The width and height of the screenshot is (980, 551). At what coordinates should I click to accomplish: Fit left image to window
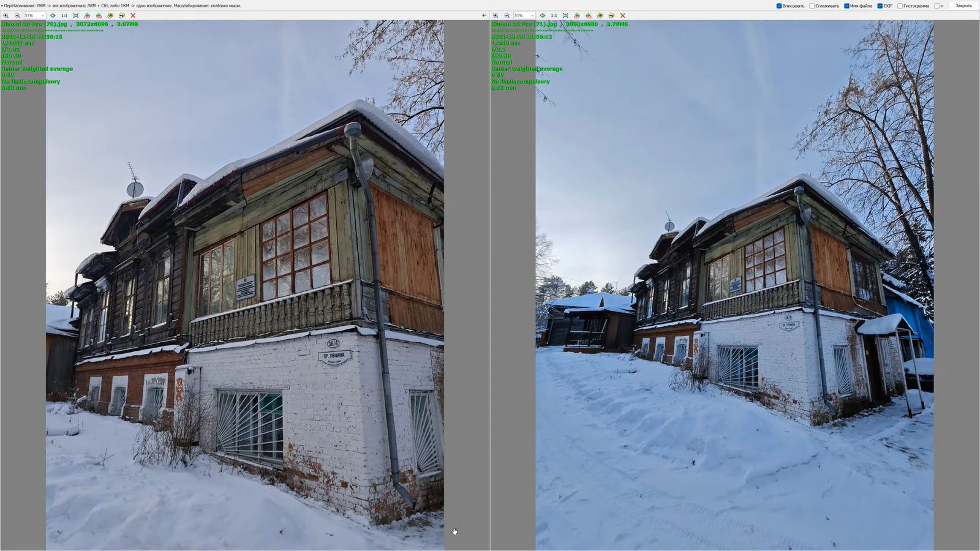tap(75, 15)
